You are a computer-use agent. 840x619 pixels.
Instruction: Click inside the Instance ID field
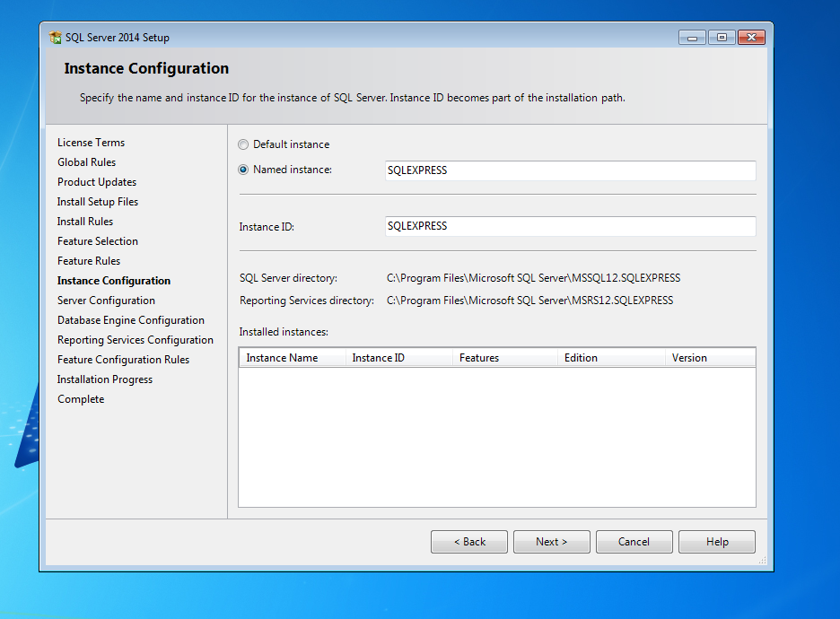click(x=570, y=225)
